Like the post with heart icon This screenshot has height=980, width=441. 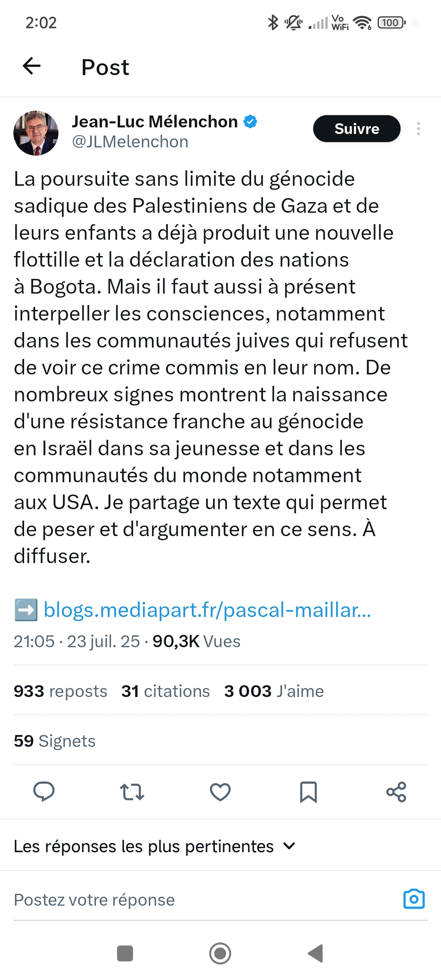pos(220,792)
